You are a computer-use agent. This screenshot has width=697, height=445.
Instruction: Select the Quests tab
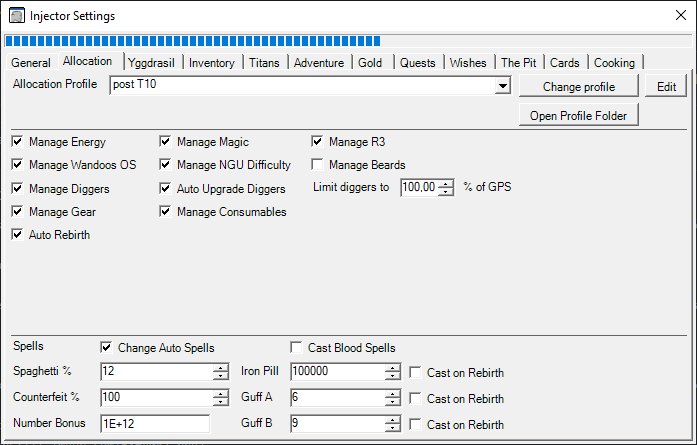tap(417, 63)
